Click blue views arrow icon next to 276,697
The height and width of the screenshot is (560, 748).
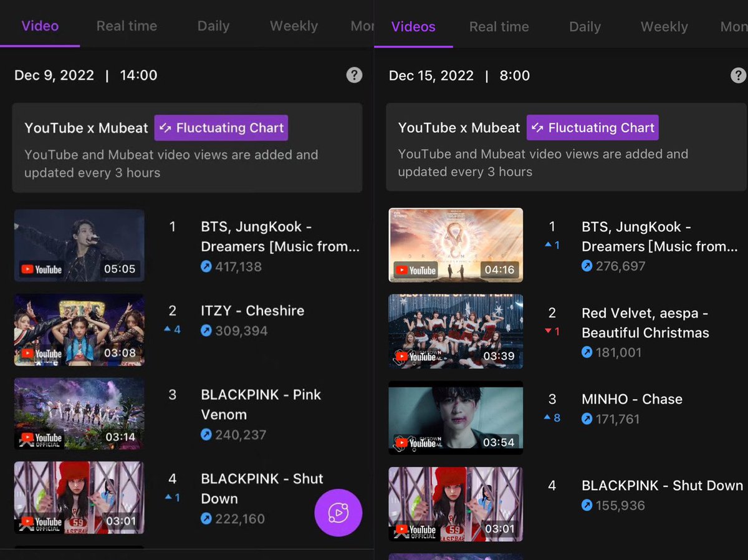(x=587, y=266)
